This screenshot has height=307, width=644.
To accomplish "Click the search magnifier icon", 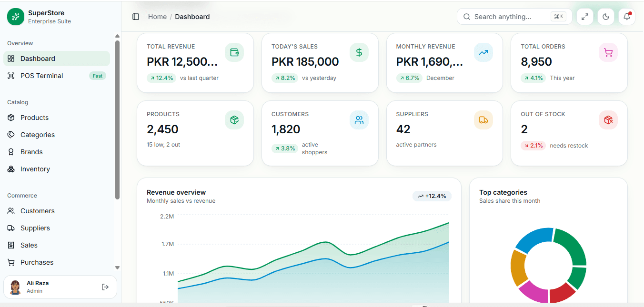I will [x=467, y=17].
